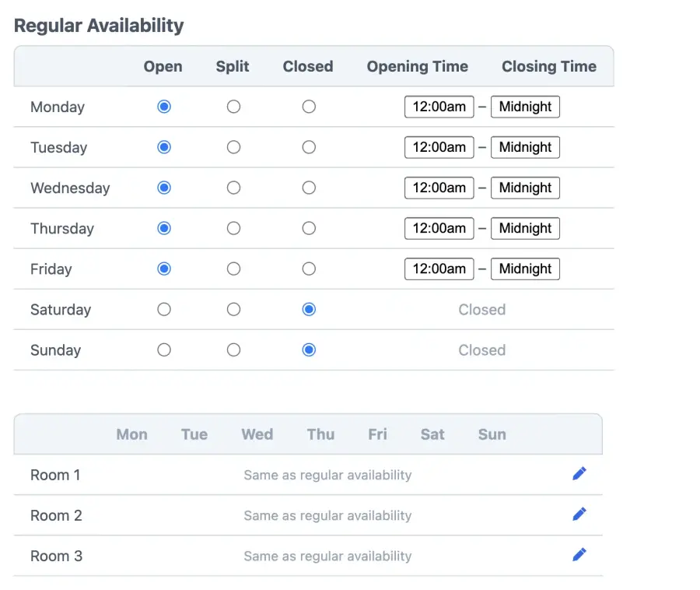Select Closed radio for Friday
Viewport: 700px width, 590px height.
(x=309, y=269)
